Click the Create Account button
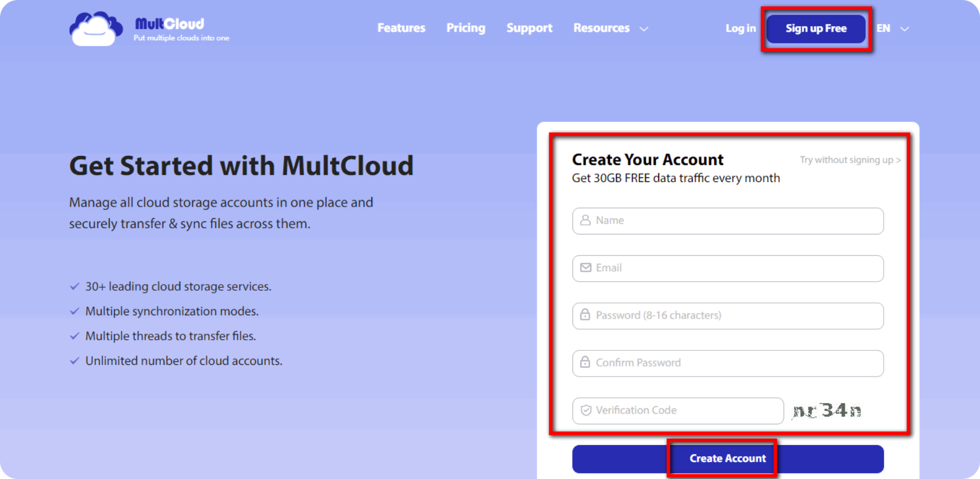980x479 pixels. (728, 458)
